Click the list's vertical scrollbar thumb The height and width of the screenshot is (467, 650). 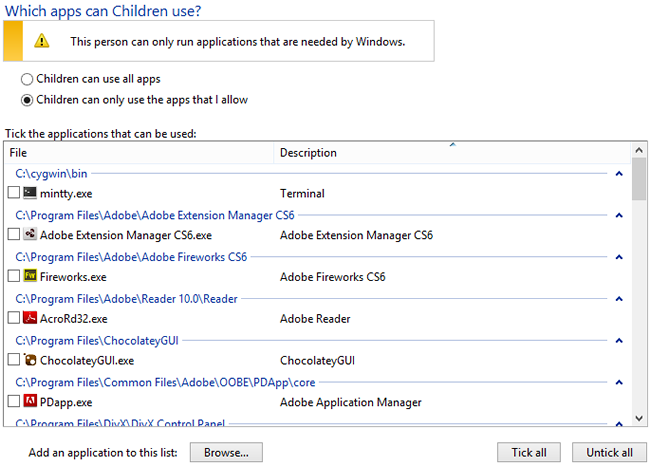(639, 180)
